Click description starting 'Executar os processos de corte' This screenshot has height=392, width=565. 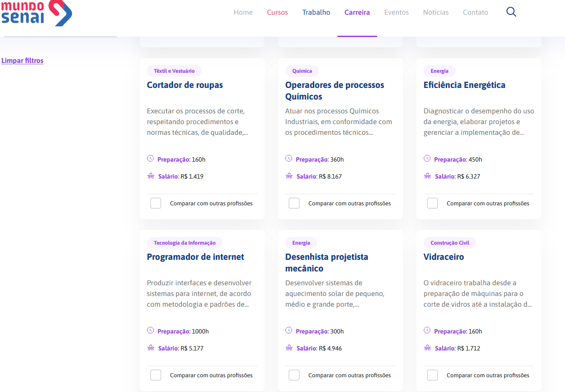pos(198,121)
